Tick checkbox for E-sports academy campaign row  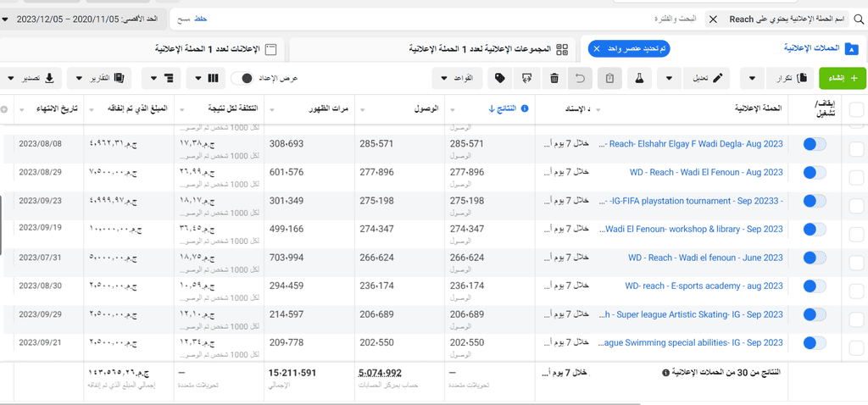point(856,291)
